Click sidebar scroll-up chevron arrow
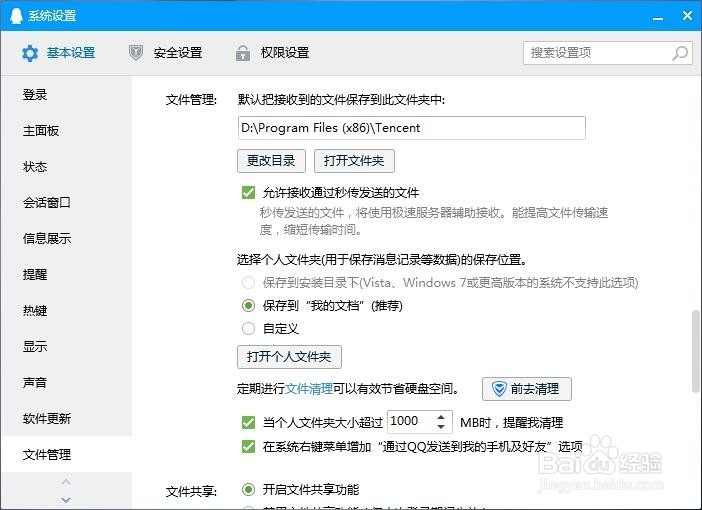 (66, 482)
